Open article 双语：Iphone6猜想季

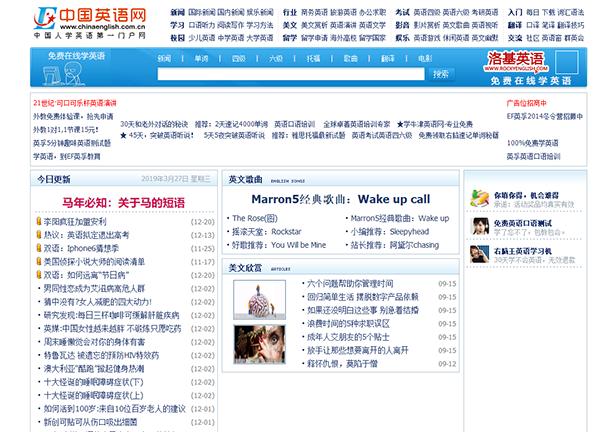(81, 248)
